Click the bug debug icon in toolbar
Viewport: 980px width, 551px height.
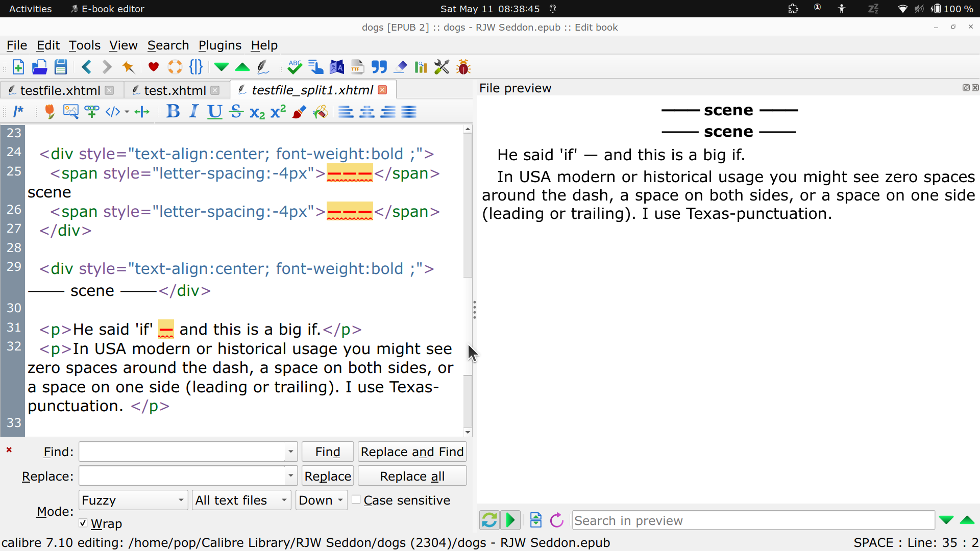(x=463, y=67)
